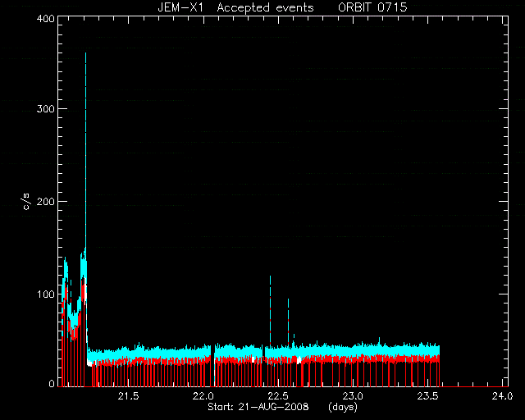
Task: Click the 22.5 x-axis tick label
Action: tap(278, 396)
